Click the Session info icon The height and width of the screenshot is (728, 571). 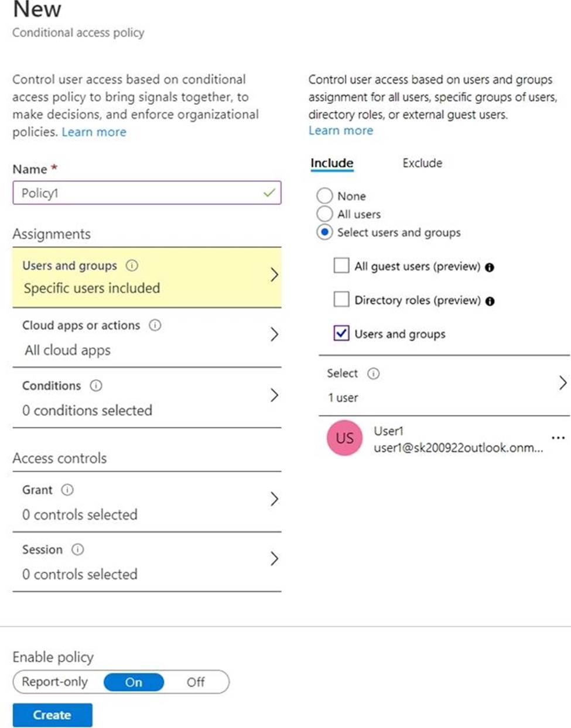(x=77, y=550)
